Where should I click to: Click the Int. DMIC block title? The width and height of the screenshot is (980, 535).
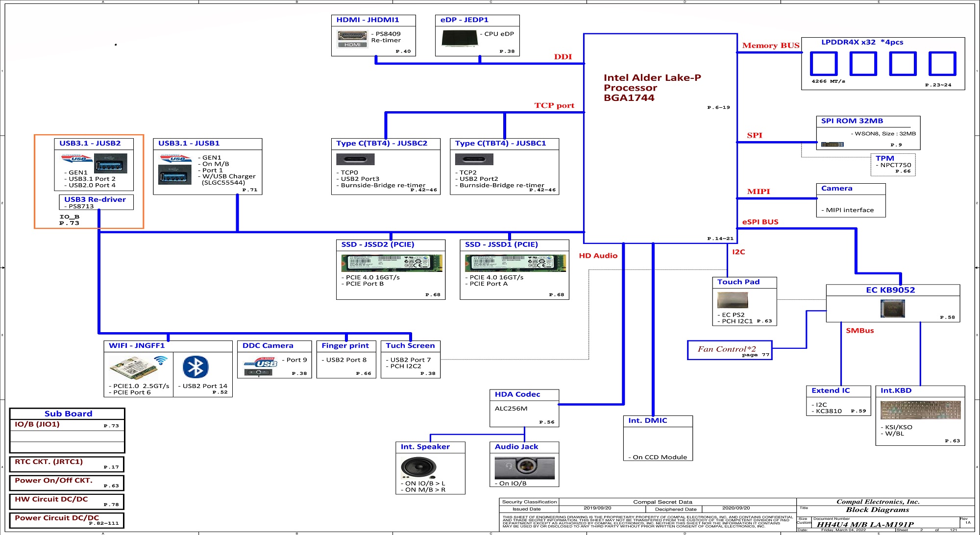click(648, 420)
